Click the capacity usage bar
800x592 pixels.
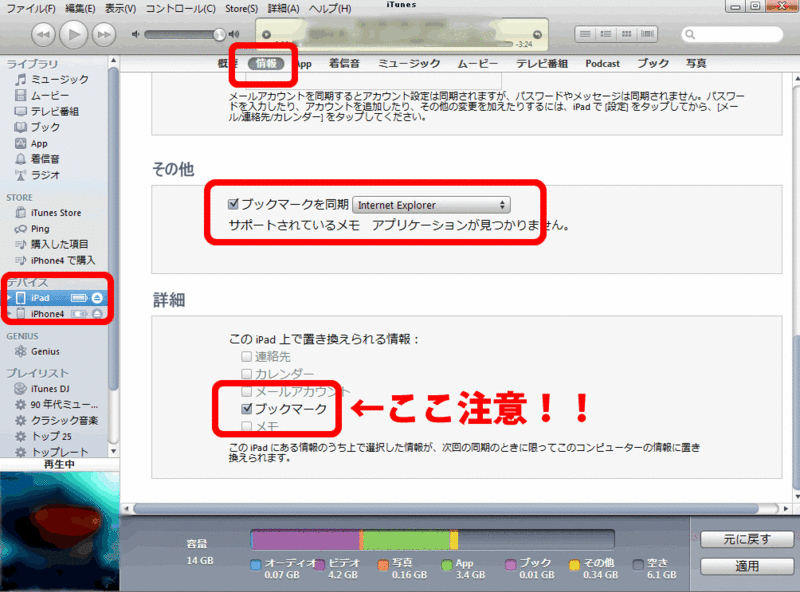point(433,539)
